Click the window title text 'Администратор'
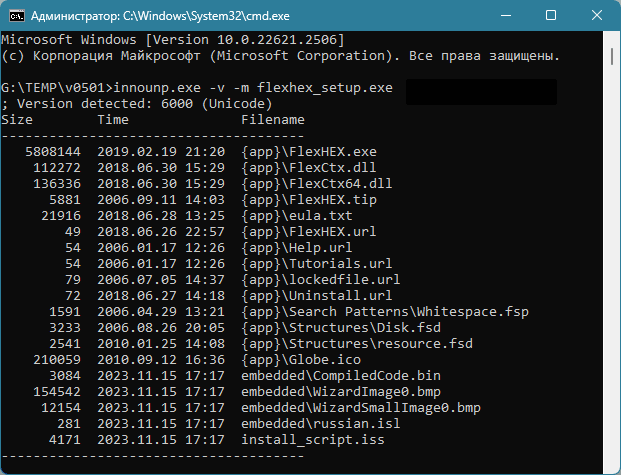Image resolution: width=621 pixels, height=475 pixels. [75, 16]
